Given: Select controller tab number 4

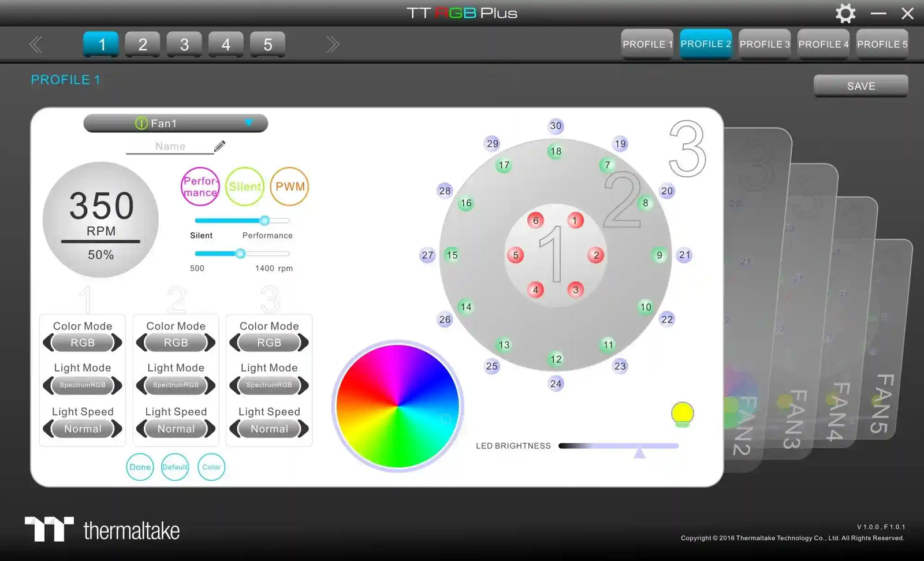Looking at the screenshot, I should [x=226, y=44].
